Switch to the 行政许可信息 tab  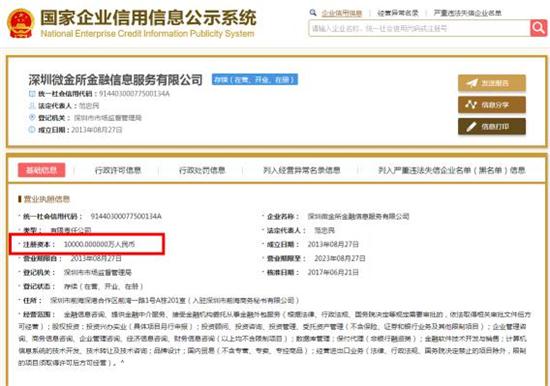coord(118,171)
